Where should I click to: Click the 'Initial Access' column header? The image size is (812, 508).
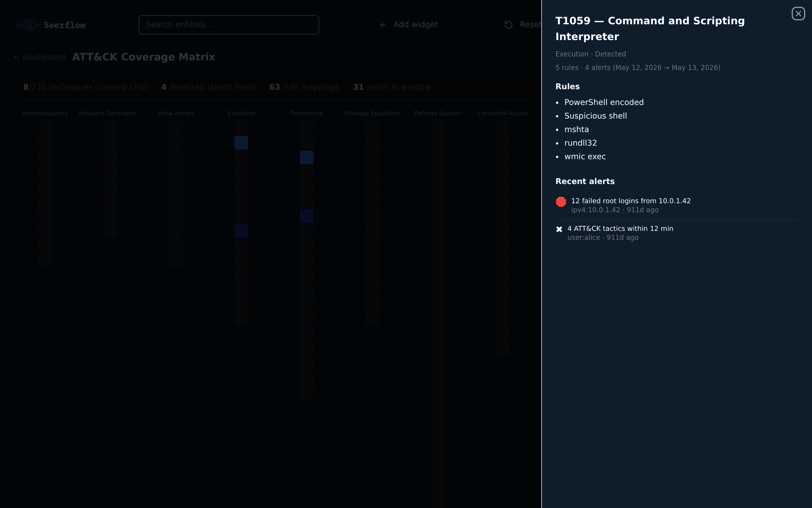(176, 113)
